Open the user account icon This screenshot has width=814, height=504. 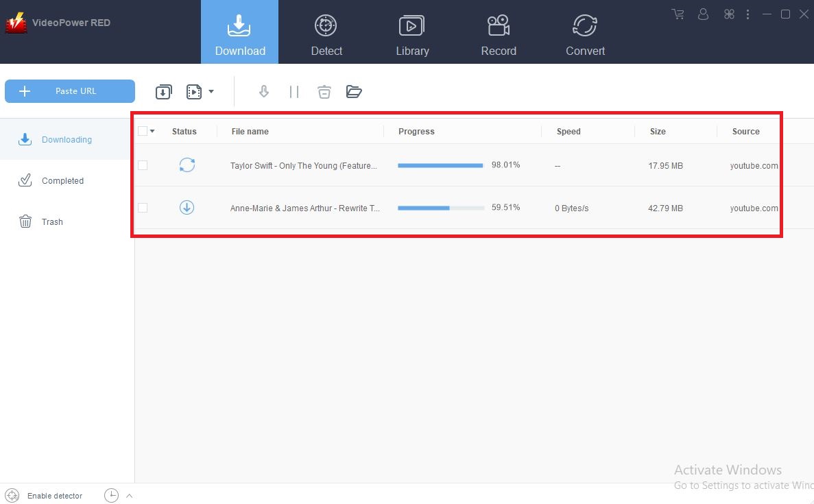tap(703, 14)
